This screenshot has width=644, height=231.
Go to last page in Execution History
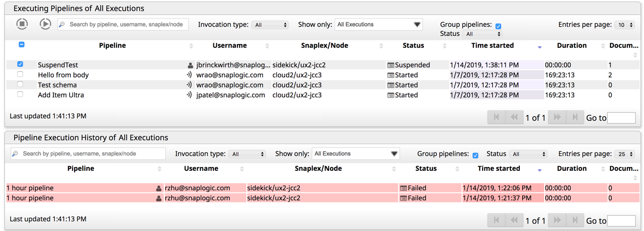coord(575,220)
